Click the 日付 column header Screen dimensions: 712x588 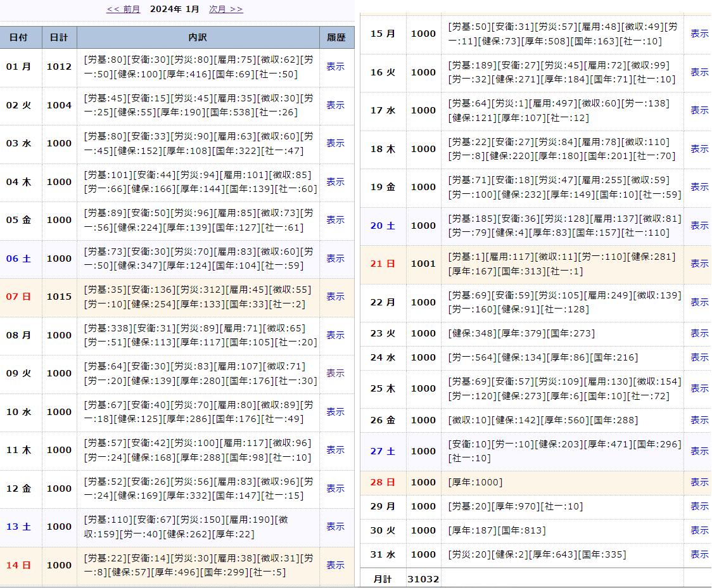tap(21, 37)
